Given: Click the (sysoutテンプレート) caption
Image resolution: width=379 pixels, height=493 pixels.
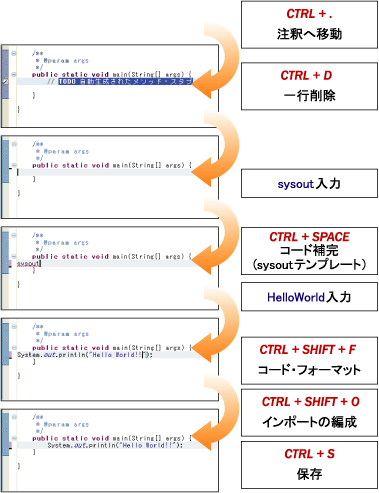Looking at the screenshot, I should pyautogui.click(x=309, y=265).
